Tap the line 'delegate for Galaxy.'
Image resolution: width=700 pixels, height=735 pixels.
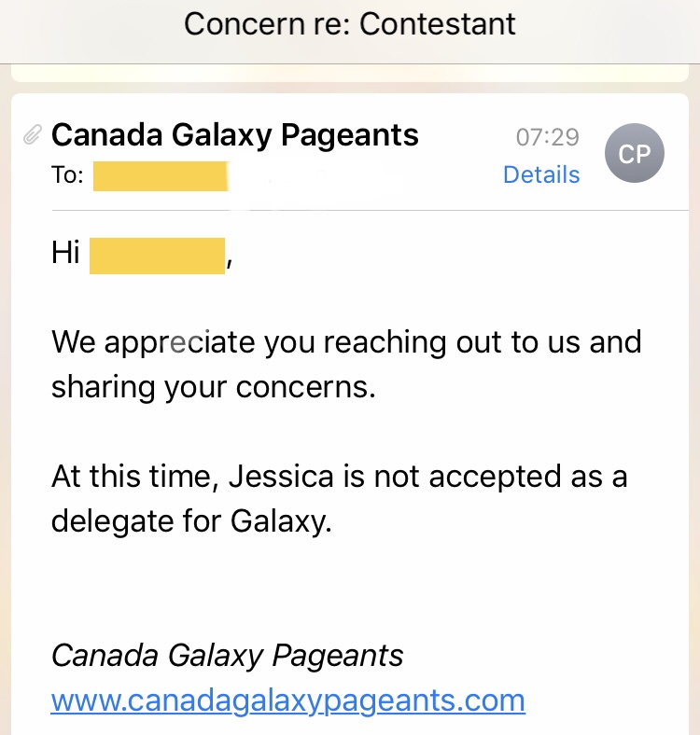191,521
